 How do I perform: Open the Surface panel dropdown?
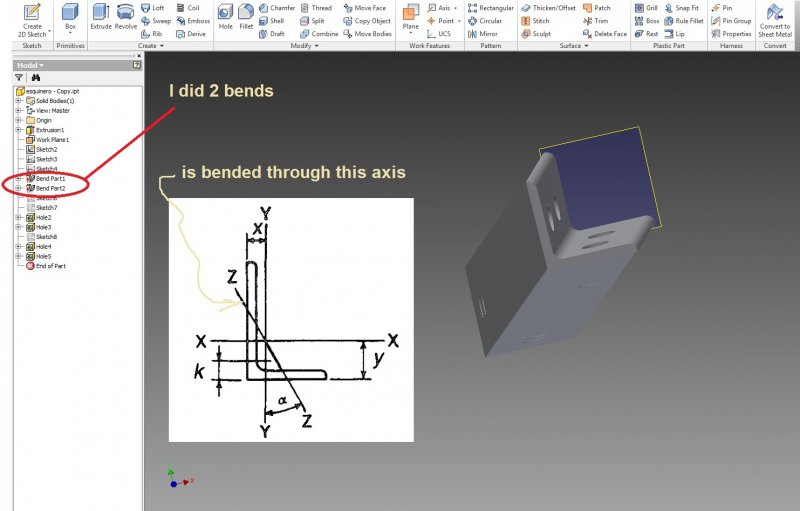[x=574, y=45]
